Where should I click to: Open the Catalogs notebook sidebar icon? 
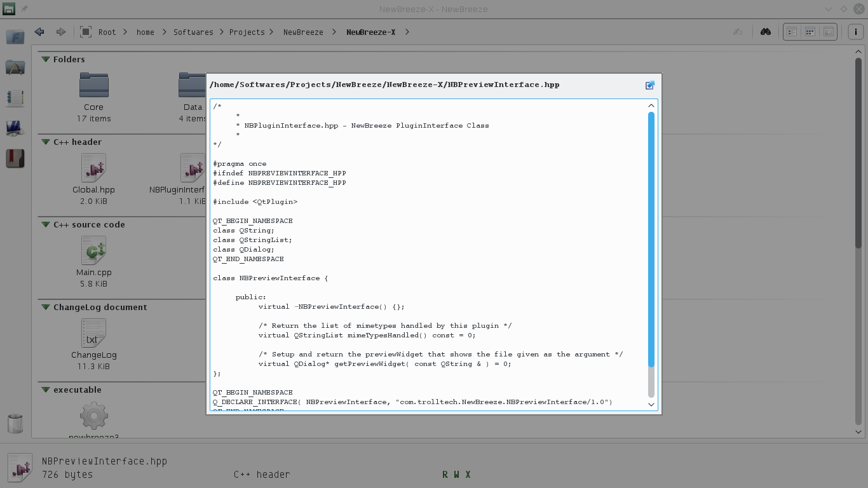(x=15, y=97)
